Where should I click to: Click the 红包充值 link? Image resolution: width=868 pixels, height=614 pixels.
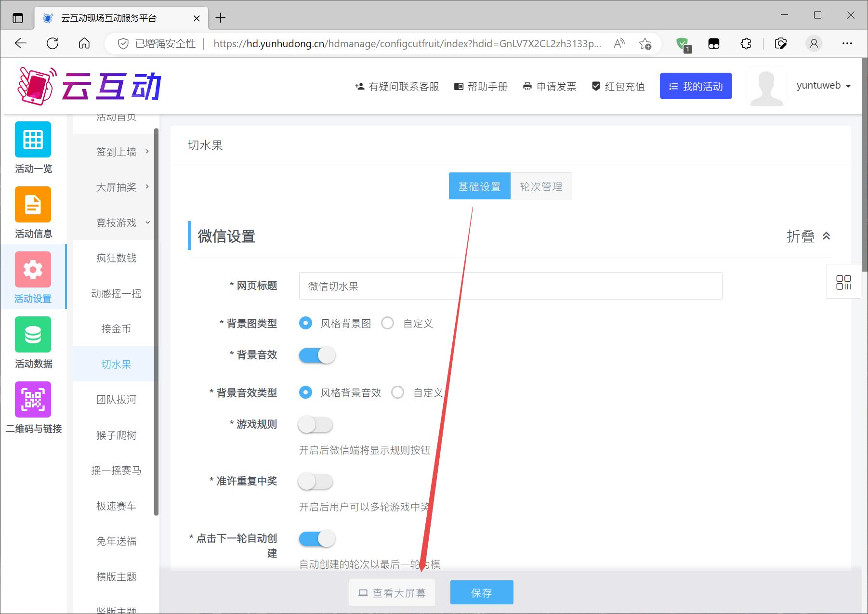(x=618, y=86)
